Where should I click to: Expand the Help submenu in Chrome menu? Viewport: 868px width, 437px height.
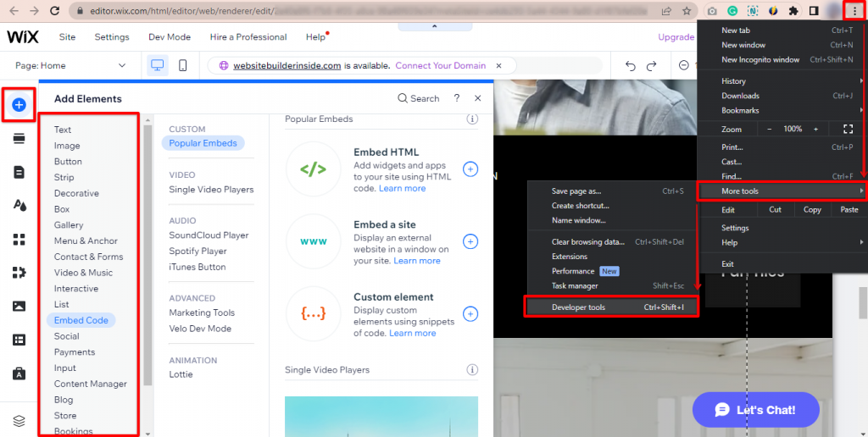pos(781,243)
